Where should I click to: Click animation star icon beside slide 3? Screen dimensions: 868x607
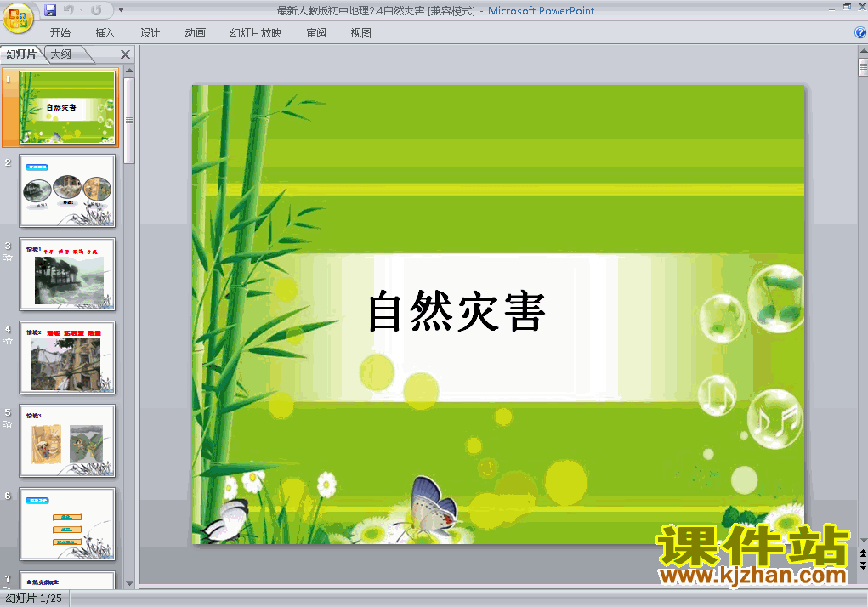pyautogui.click(x=8, y=258)
